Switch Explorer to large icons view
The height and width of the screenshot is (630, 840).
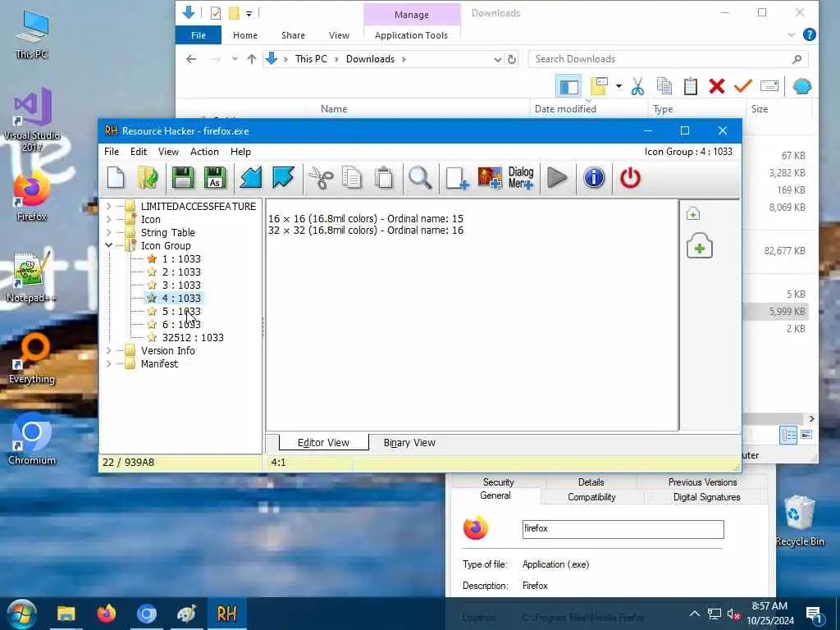[x=806, y=435]
